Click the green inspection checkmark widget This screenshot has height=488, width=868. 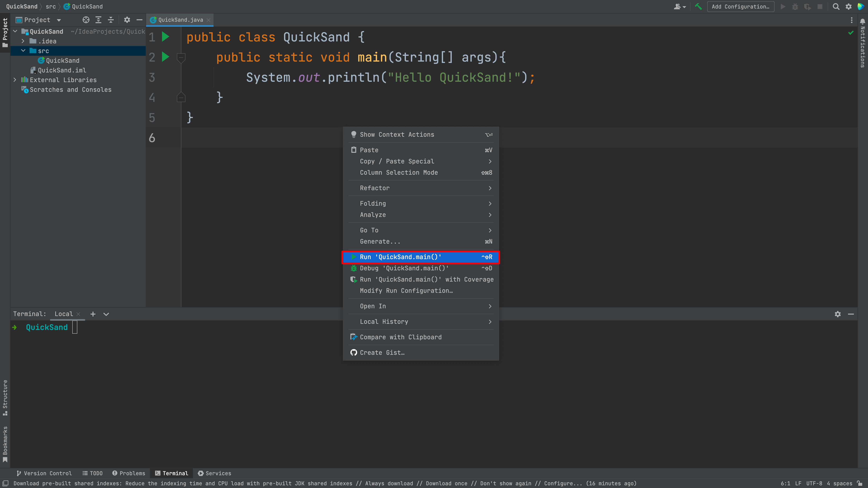tap(851, 33)
